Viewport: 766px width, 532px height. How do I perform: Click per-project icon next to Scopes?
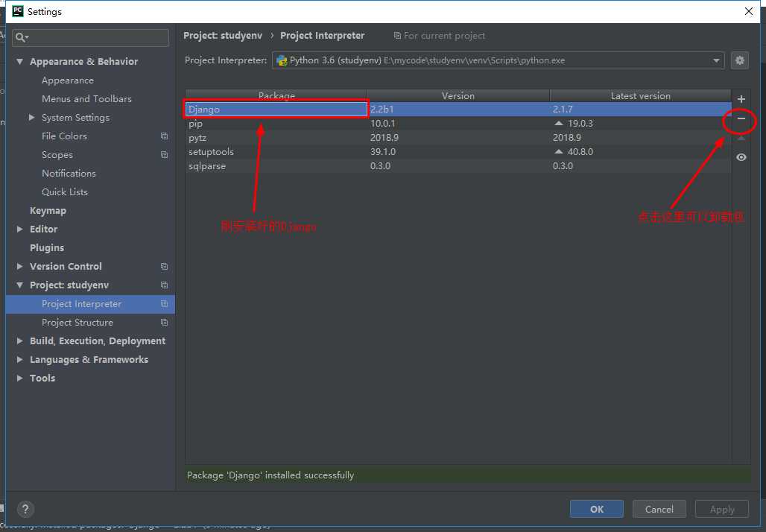[x=164, y=155]
